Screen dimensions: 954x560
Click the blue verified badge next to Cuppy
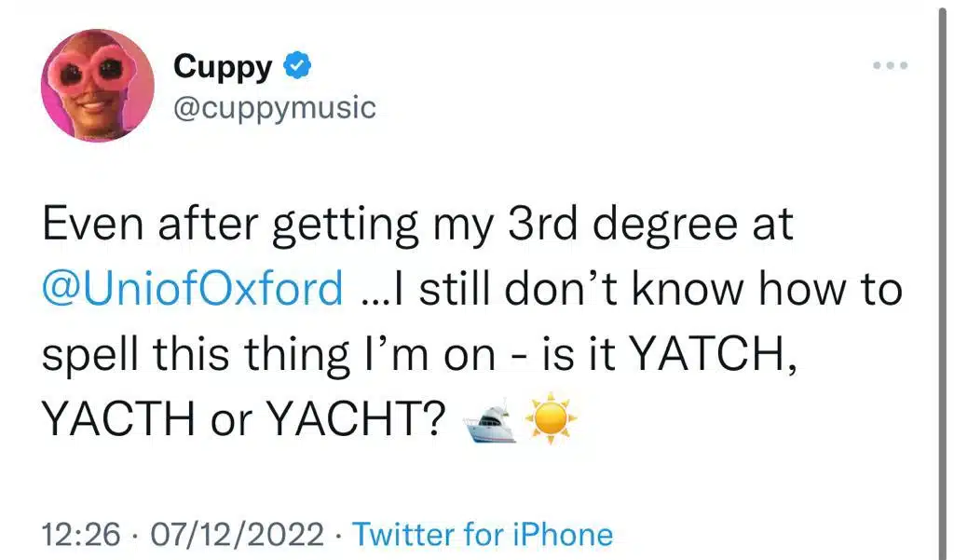pyautogui.click(x=296, y=65)
